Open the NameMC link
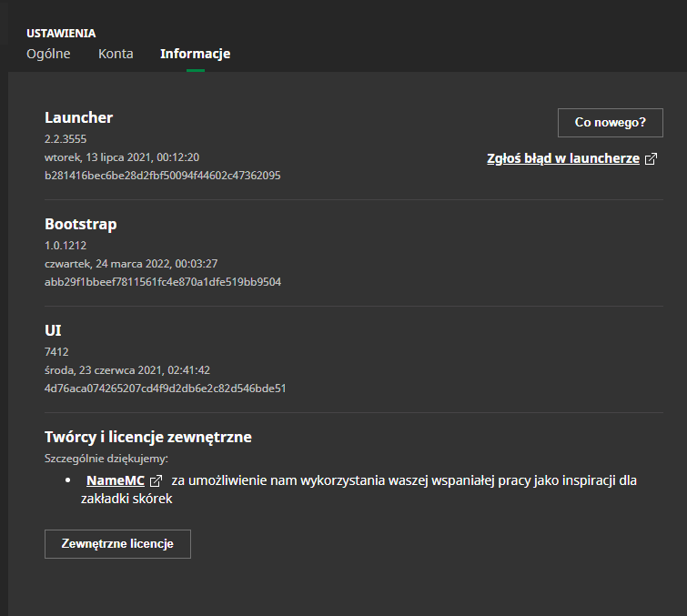The height and width of the screenshot is (616, 687). [116, 480]
